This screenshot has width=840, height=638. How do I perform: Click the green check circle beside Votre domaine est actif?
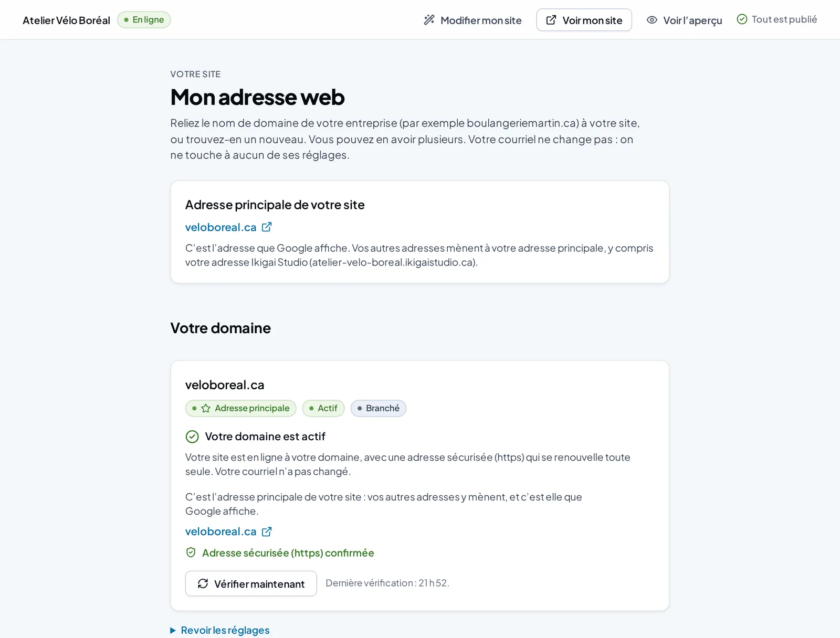192,437
